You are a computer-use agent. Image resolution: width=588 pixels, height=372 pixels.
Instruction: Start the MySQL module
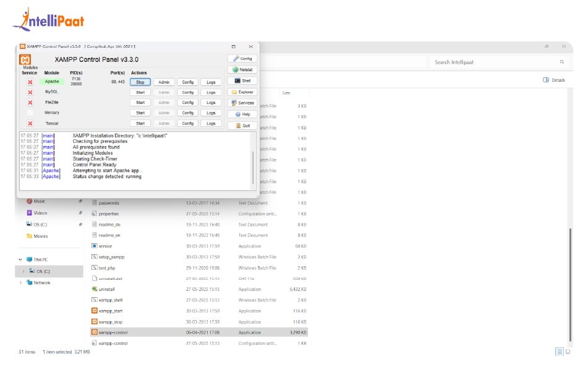click(x=140, y=92)
